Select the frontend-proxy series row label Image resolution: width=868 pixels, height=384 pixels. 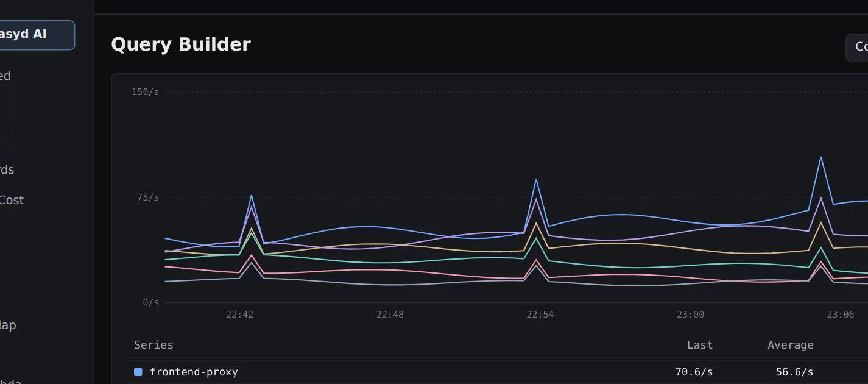point(194,372)
